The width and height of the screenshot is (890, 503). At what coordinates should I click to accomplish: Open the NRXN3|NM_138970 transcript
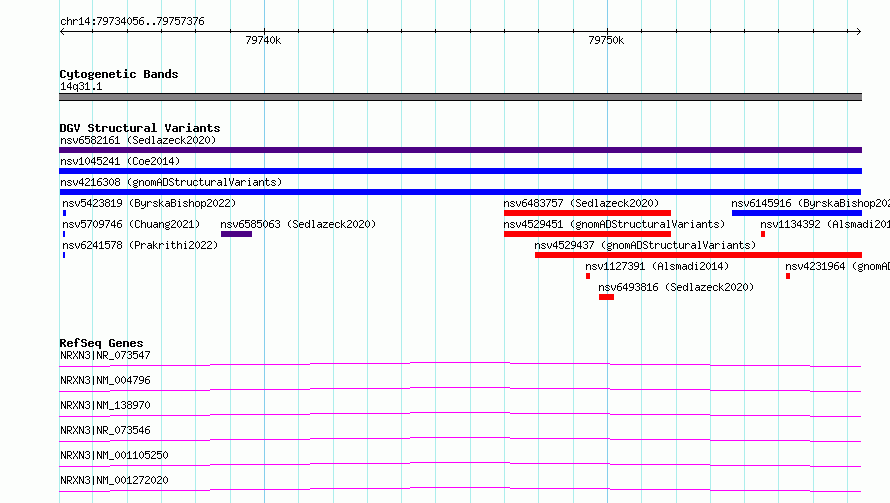(x=105, y=405)
